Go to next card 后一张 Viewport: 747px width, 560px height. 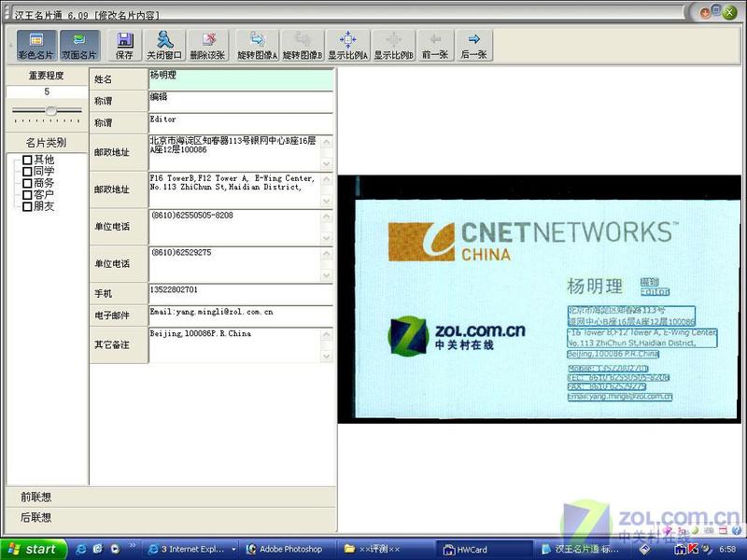[473, 45]
